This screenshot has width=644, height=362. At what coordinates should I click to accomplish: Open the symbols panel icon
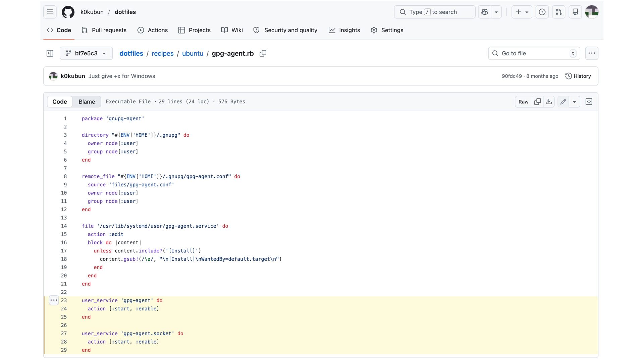coord(589,102)
